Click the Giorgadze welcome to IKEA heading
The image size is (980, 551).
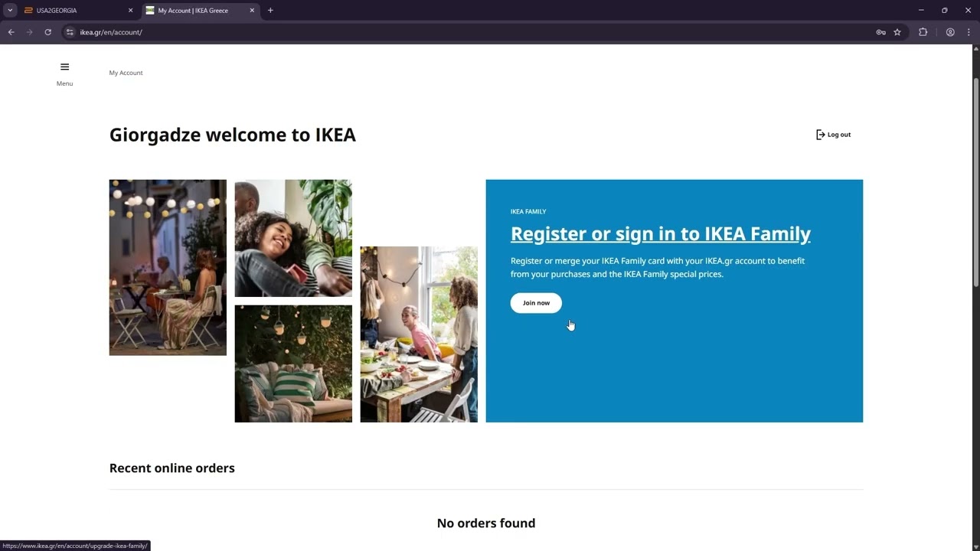(x=233, y=135)
